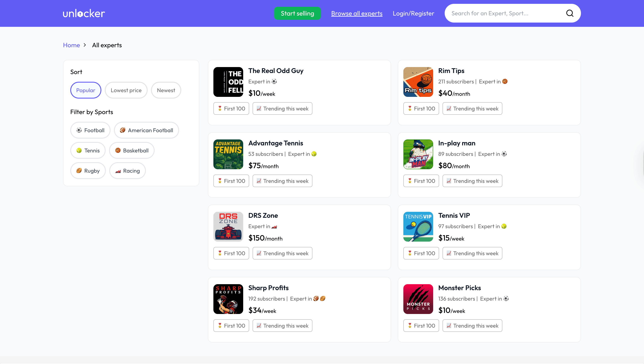Click the Trending this week badge on Sharp Profits
644x364 pixels.
pyautogui.click(x=282, y=325)
